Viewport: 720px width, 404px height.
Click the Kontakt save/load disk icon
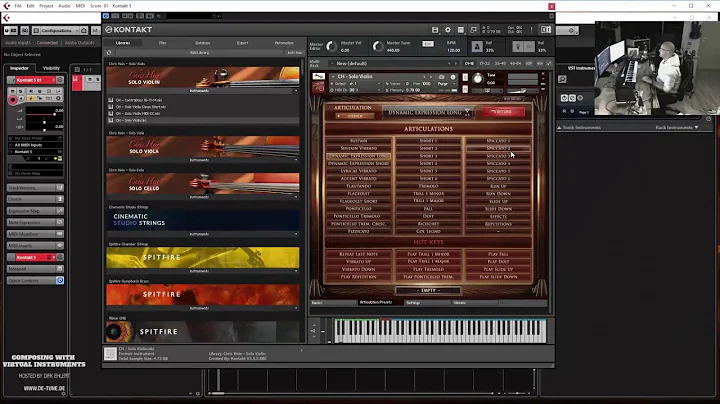435,30
